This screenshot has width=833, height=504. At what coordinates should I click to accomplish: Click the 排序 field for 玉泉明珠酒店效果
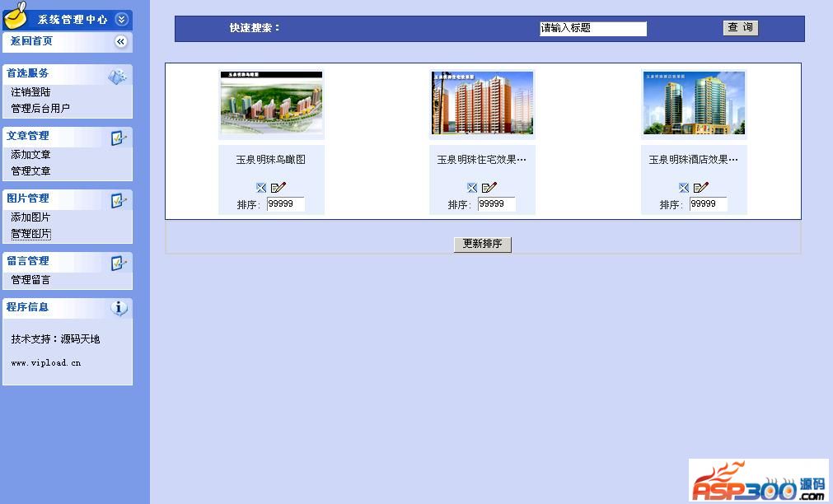pyautogui.click(x=708, y=204)
